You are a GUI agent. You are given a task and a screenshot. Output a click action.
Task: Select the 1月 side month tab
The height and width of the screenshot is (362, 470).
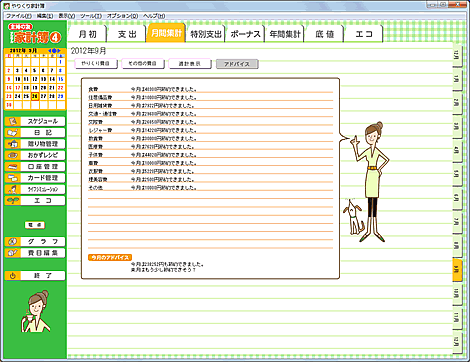pos(457,79)
